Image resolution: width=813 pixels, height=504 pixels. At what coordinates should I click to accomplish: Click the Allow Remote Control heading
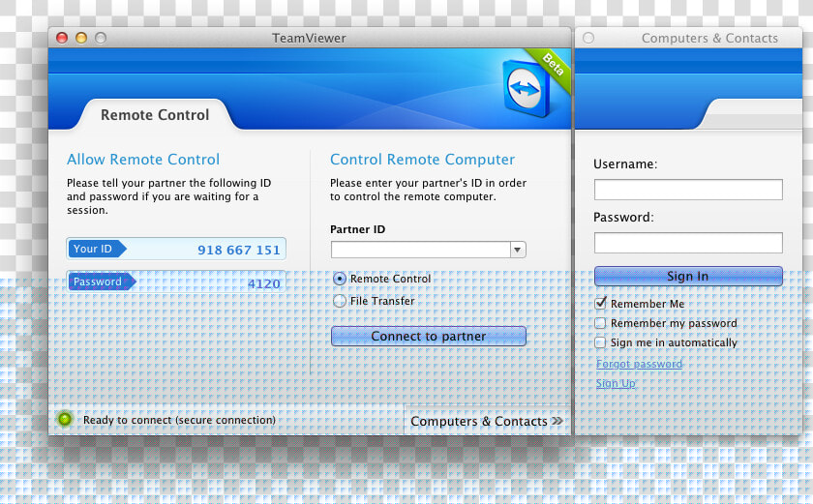tap(143, 159)
